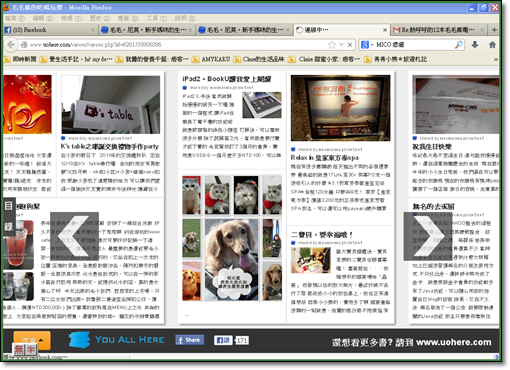Click the Gmail tab favicon
The width and height of the screenshot is (510, 370).
tap(397, 30)
